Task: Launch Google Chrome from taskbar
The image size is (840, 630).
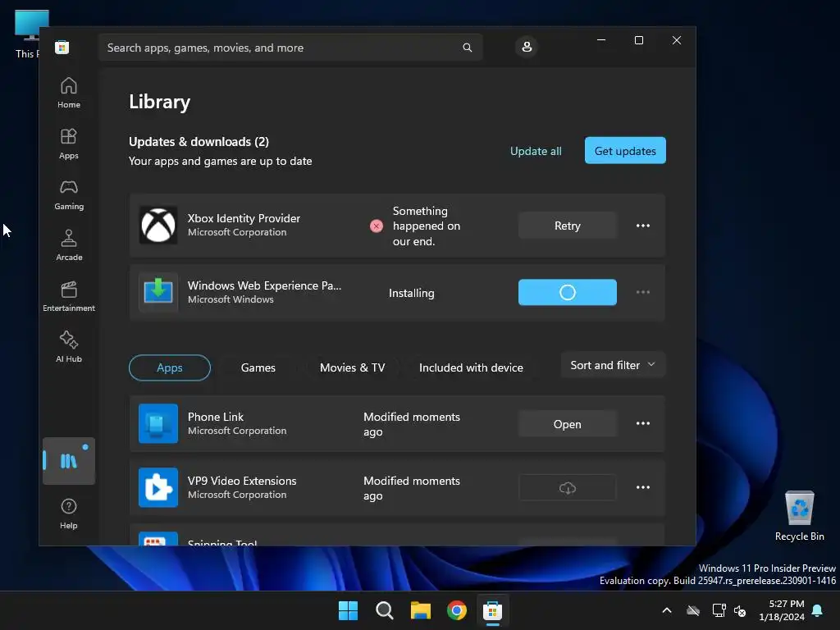Action: coord(456,610)
